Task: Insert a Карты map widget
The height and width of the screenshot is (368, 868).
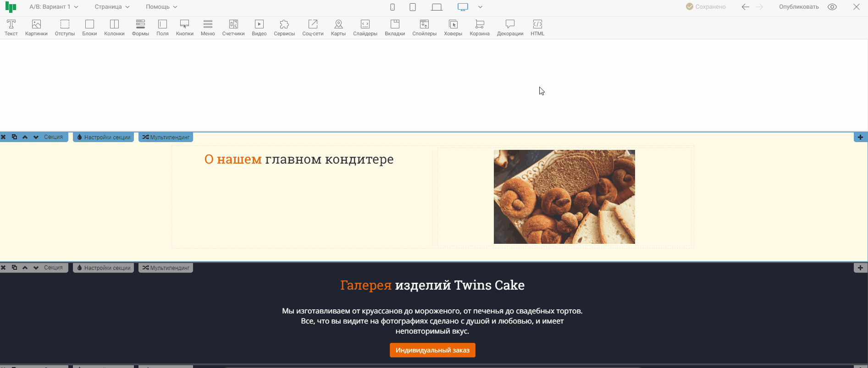Action: click(x=338, y=27)
